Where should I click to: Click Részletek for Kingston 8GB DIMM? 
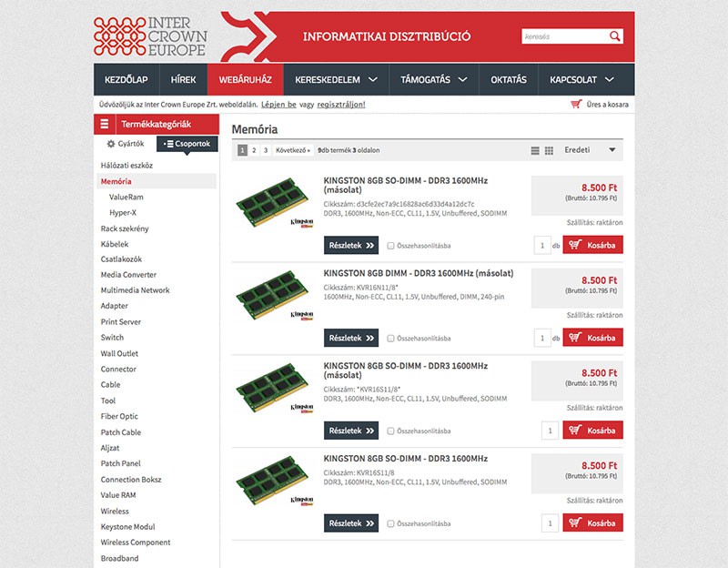351,338
